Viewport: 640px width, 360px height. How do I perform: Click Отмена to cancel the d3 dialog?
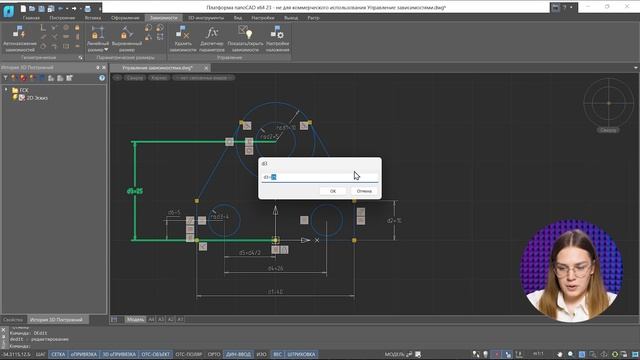(x=364, y=191)
